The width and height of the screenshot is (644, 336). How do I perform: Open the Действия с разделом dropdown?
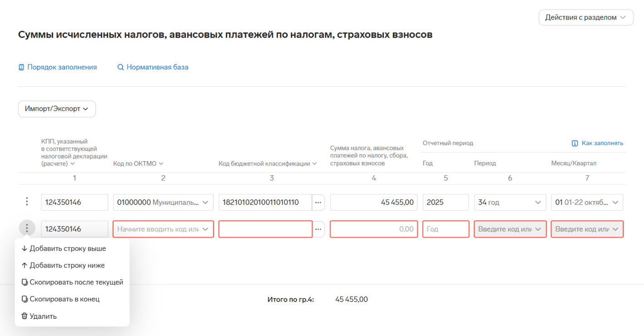tap(585, 18)
